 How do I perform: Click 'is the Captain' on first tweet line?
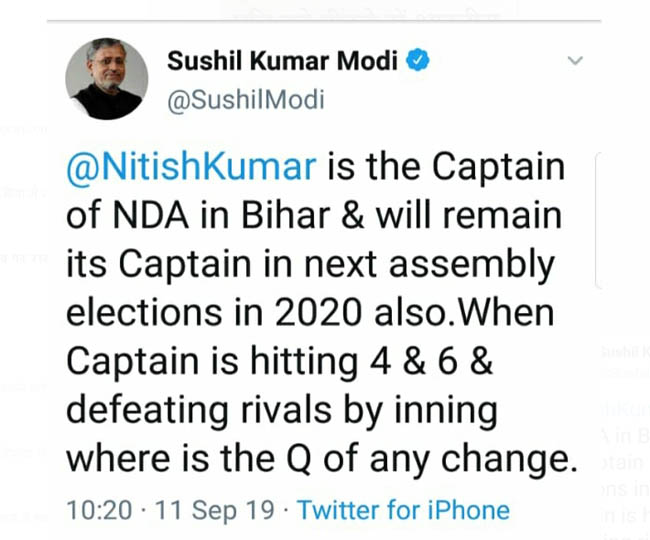tap(446, 167)
